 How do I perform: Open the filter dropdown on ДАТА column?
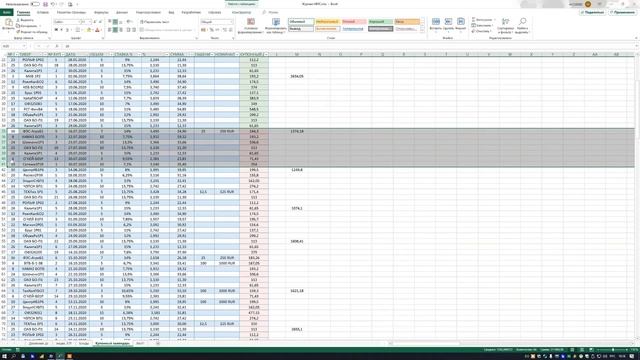[x=85, y=54]
